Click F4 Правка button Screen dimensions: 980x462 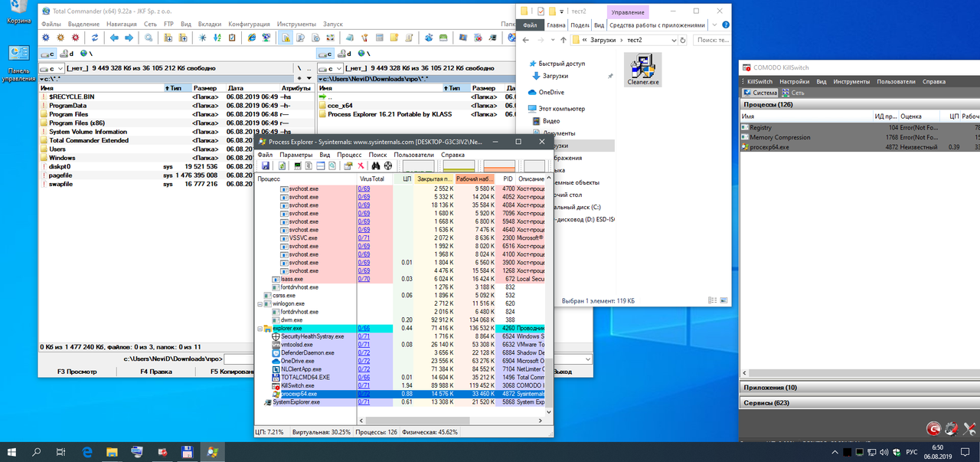156,372
